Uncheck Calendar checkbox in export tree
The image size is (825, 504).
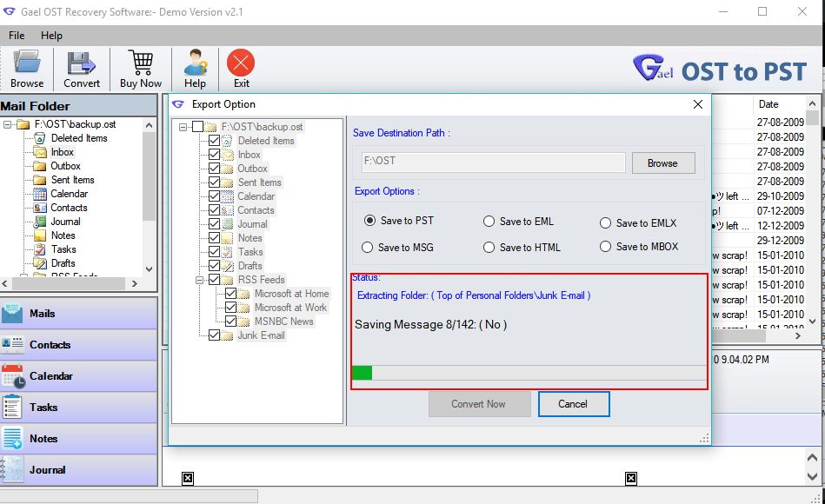[x=214, y=196]
